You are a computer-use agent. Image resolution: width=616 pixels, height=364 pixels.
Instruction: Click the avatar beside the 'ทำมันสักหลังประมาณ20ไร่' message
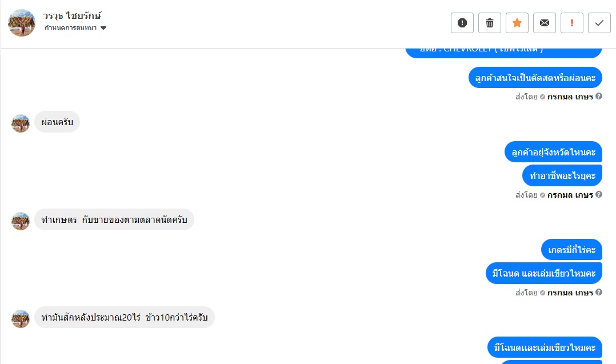21,319
